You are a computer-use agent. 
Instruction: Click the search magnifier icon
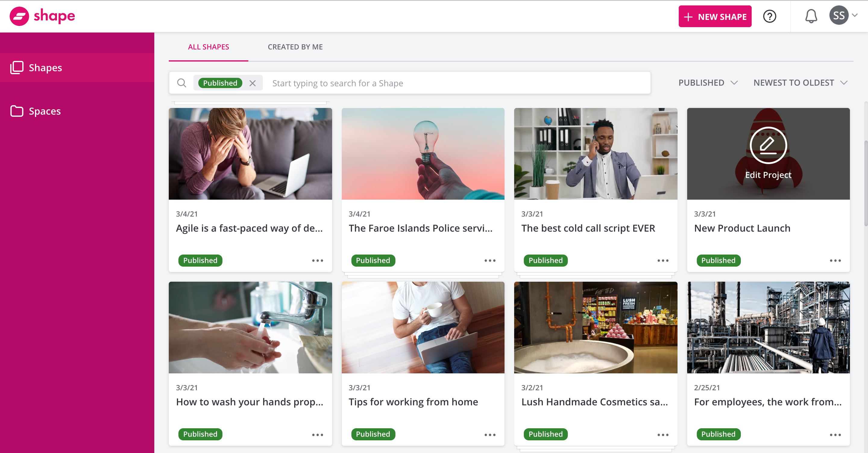click(182, 83)
